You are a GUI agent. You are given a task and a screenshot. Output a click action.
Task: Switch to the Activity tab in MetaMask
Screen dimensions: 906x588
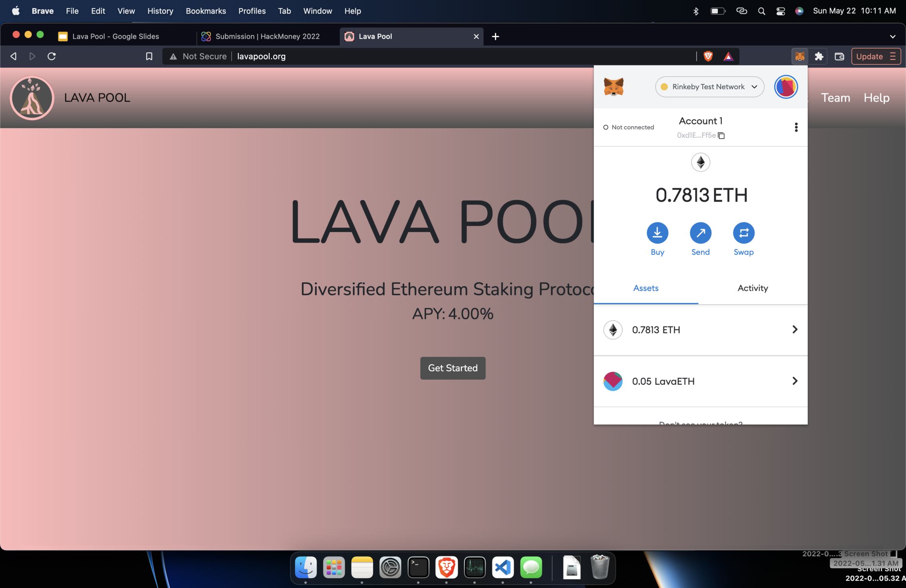[753, 288]
